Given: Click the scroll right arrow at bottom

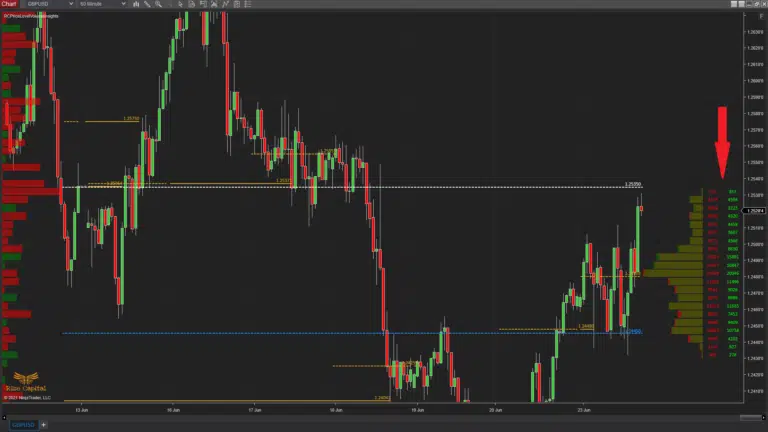Looking at the screenshot, I should point(764,417).
